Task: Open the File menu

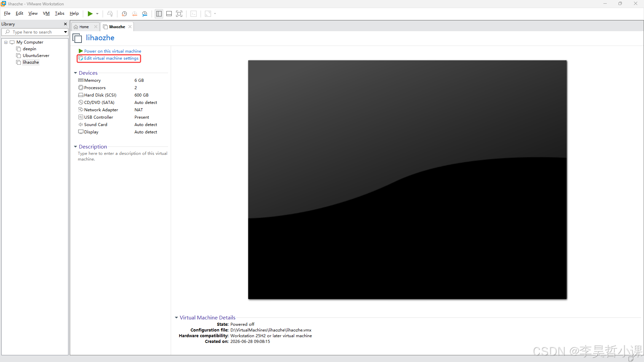Action: [x=7, y=13]
